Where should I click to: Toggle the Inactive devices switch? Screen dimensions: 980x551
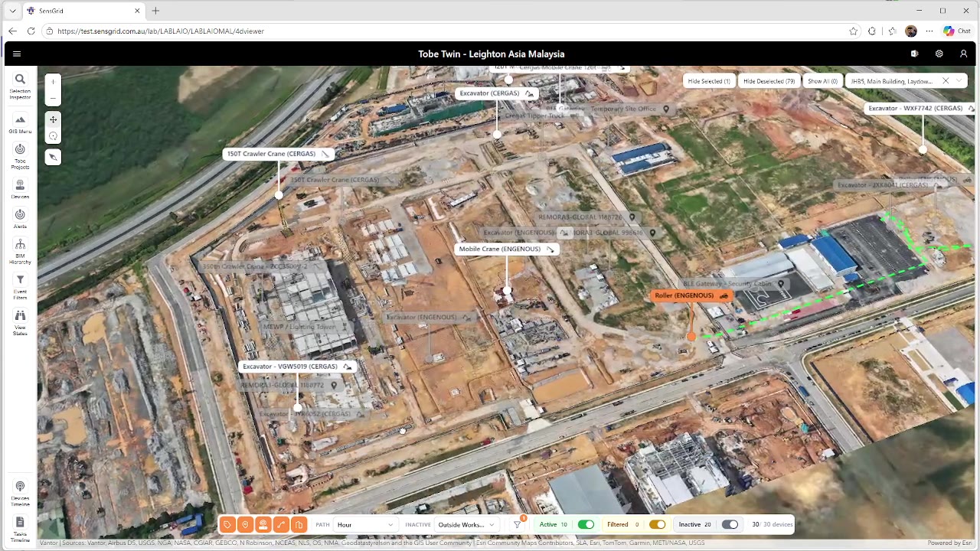[x=730, y=524]
